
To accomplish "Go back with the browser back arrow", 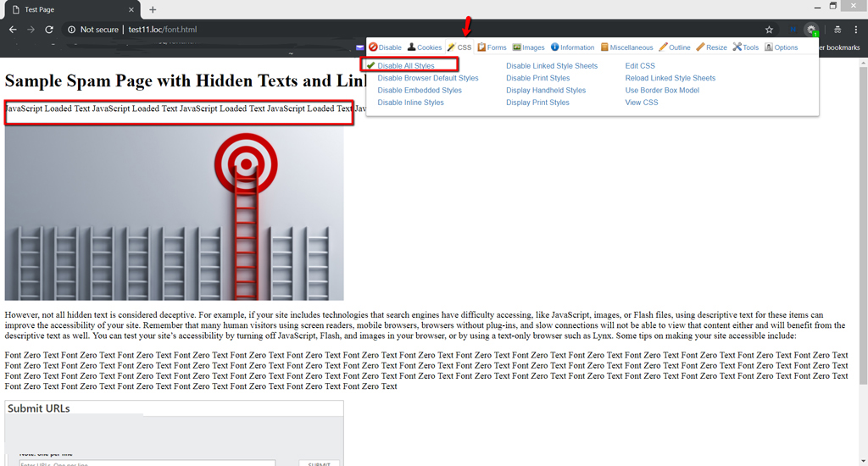I will [x=13, y=30].
